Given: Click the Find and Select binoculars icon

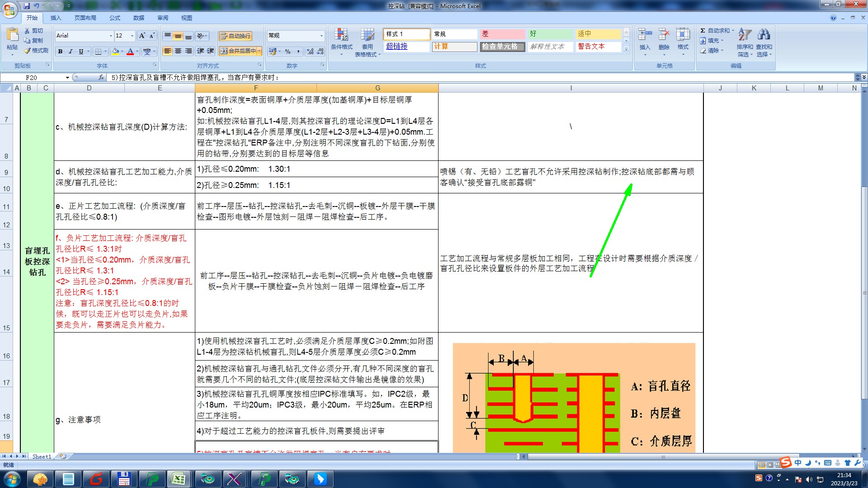Looking at the screenshot, I should (x=764, y=35).
